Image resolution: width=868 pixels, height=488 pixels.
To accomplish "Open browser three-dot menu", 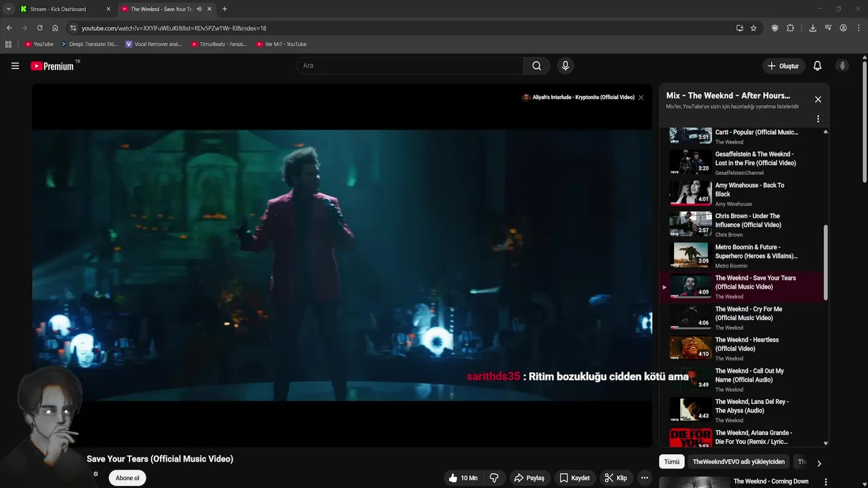I will coord(859,28).
